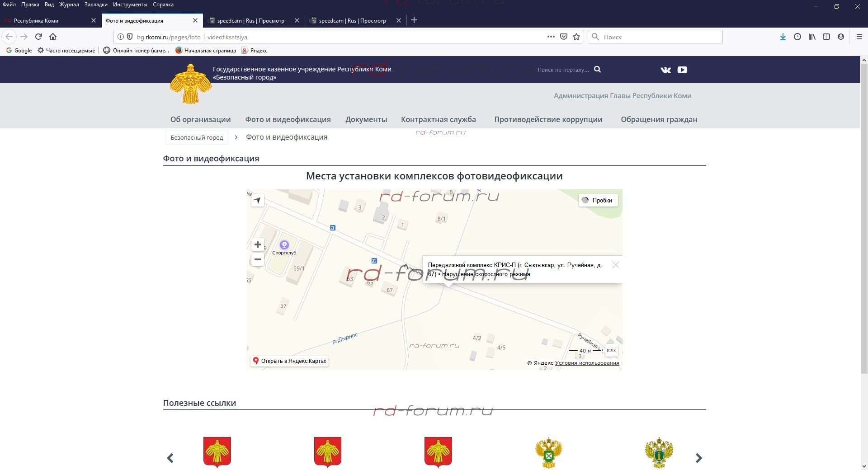Show previous links with left carousel arrow
Screen dimensions: 868x470
coord(170,458)
